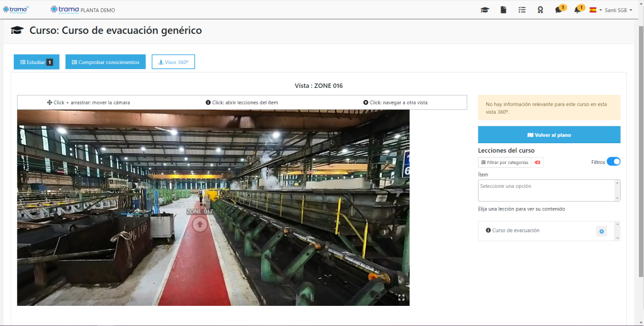Open the checklist tasks icon
644x326 pixels.
tap(522, 10)
